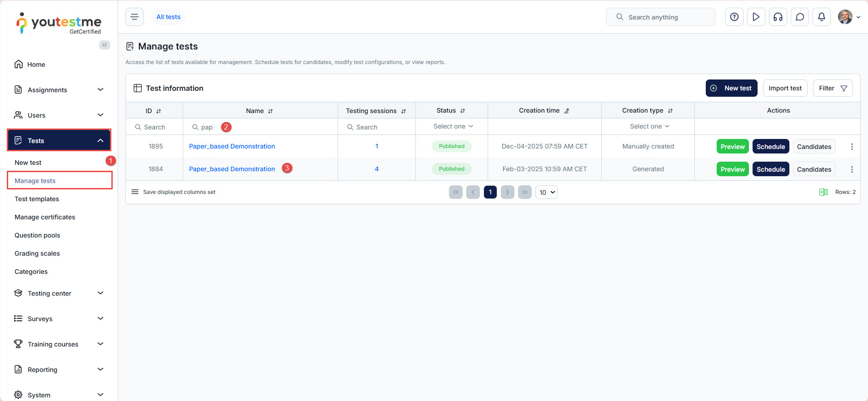Sort table by ID column

tap(159, 111)
